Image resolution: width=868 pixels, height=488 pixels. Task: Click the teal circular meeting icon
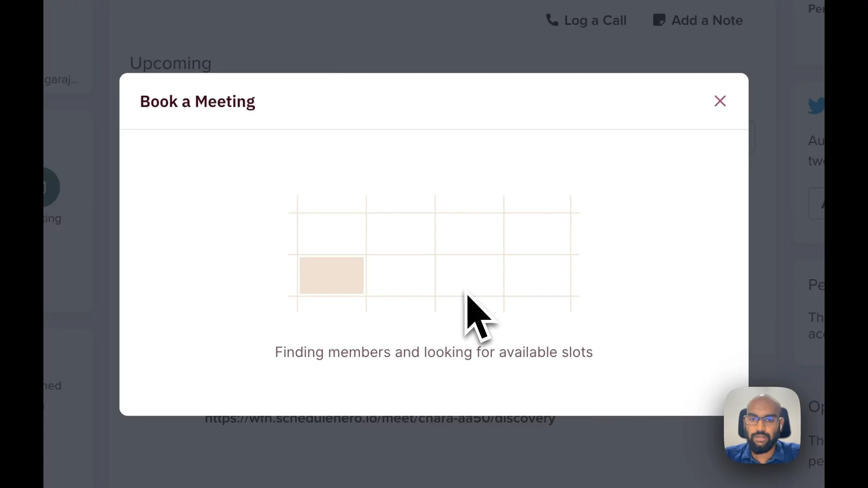52,187
